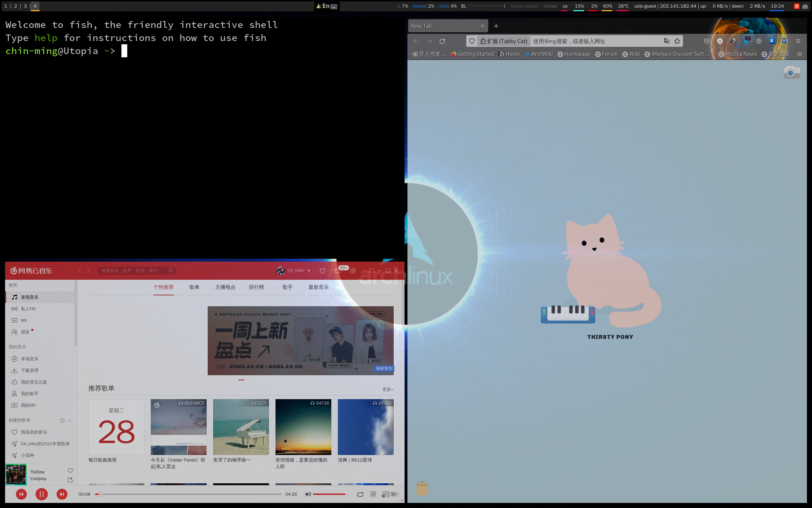Switch to the 最新音乐 tab
The height and width of the screenshot is (508, 812).
point(319,287)
